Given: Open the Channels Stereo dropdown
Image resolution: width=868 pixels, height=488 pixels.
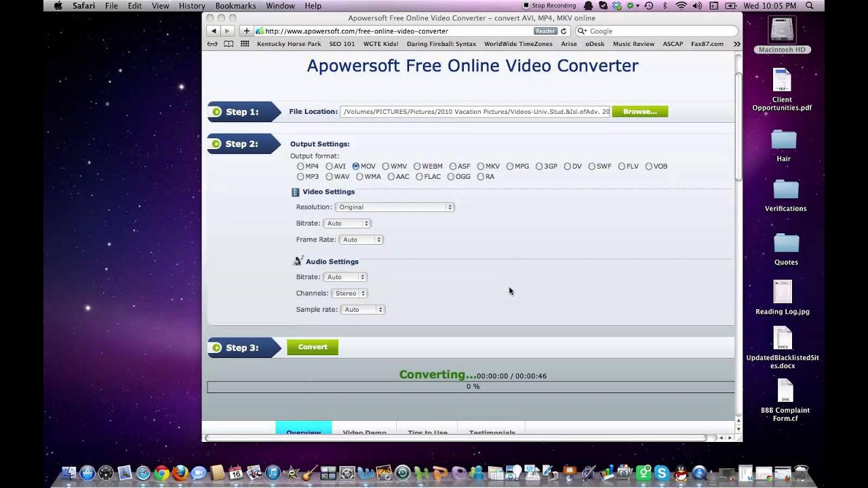Looking at the screenshot, I should (x=349, y=293).
